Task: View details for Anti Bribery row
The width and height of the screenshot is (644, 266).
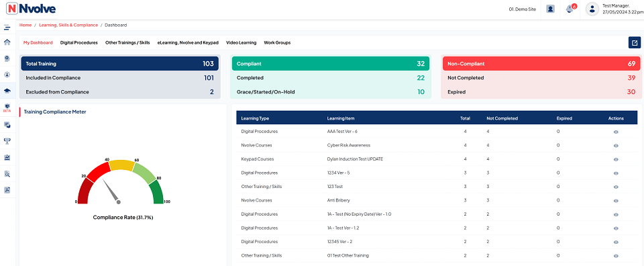Action: click(x=616, y=201)
